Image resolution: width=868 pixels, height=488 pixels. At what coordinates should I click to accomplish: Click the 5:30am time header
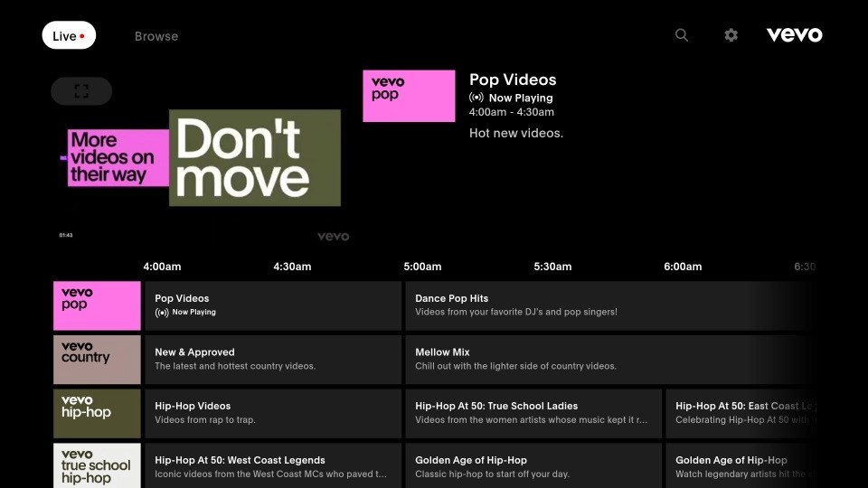point(552,267)
